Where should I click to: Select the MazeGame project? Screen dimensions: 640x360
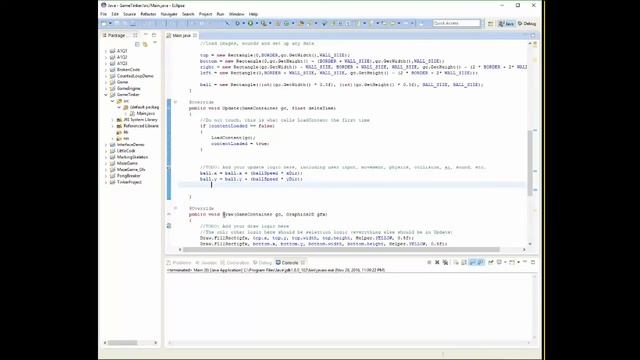[127, 163]
